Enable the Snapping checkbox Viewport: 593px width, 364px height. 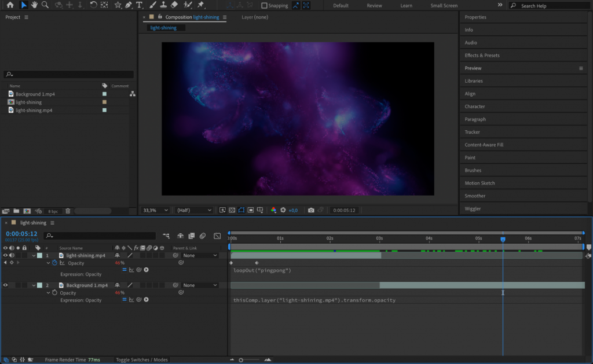[x=265, y=5]
